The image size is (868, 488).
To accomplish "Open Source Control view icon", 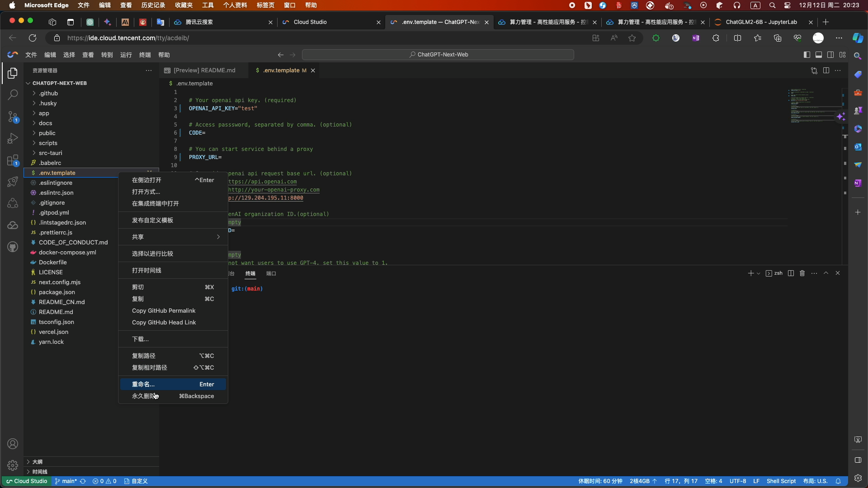I will point(13,117).
